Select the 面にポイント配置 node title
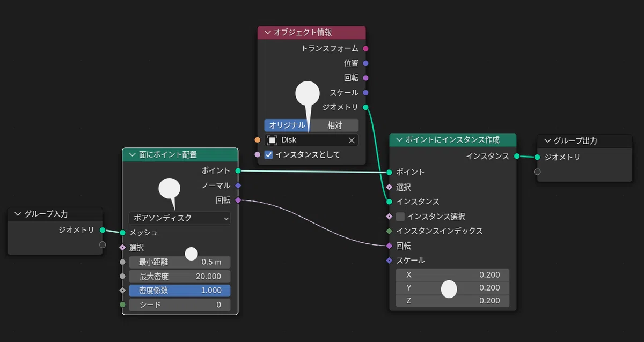644x342 pixels. 167,155
